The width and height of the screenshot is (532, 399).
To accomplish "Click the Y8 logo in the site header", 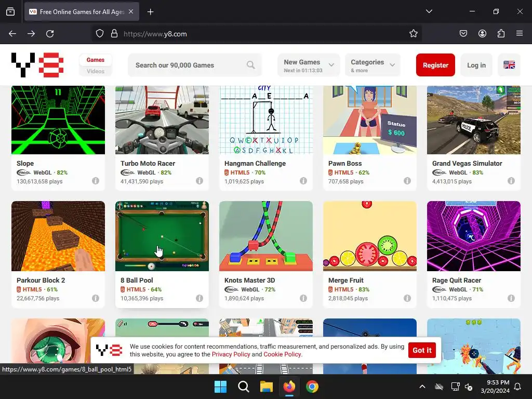I will pos(37,64).
